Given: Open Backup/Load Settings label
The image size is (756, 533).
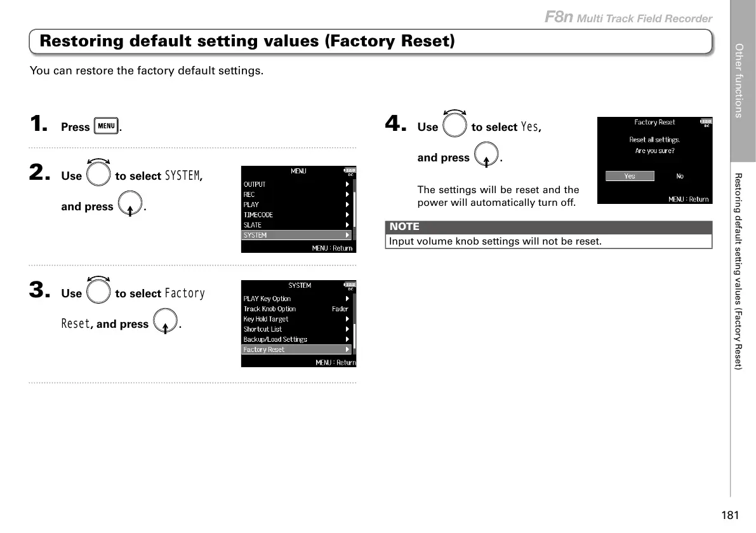Looking at the screenshot, I should pos(275,339).
